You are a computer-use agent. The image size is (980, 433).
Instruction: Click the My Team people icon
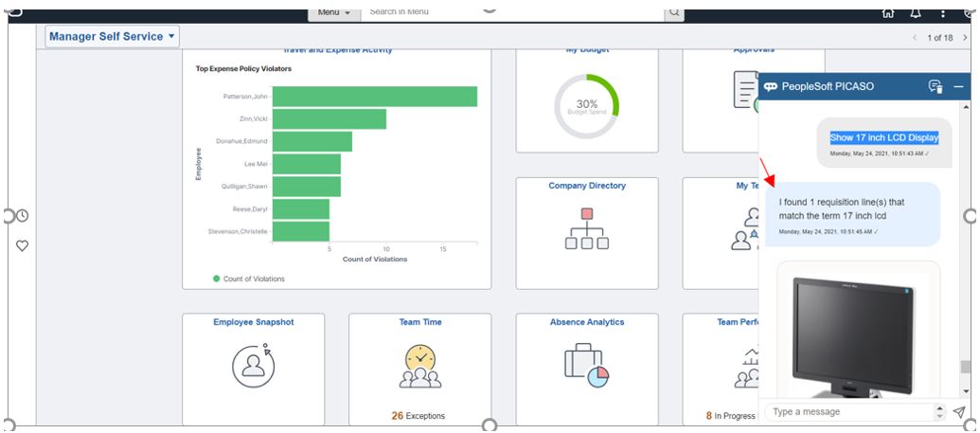[745, 229]
